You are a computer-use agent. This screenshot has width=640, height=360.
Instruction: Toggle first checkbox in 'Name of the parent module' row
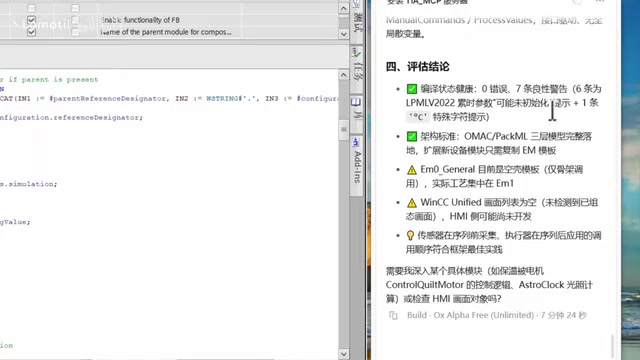31,32
